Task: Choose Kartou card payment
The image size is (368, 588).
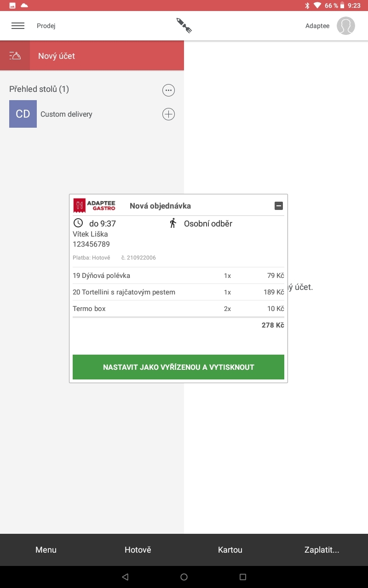Action: point(230,550)
